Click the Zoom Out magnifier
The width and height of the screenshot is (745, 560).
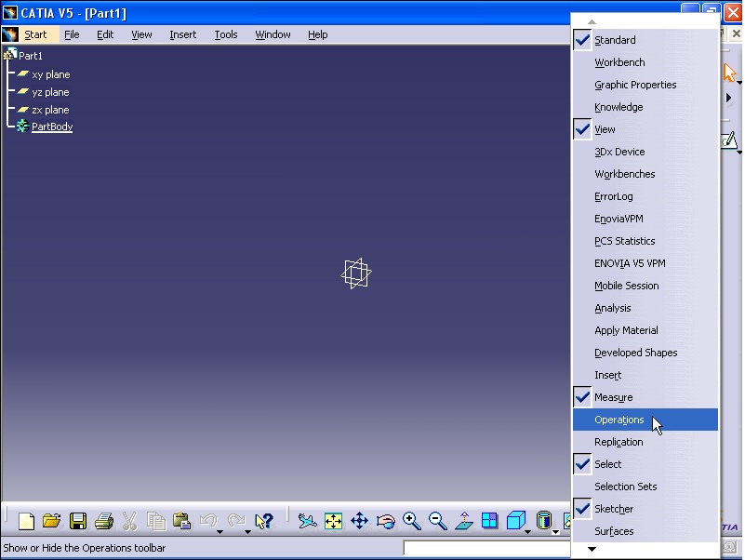(437, 521)
